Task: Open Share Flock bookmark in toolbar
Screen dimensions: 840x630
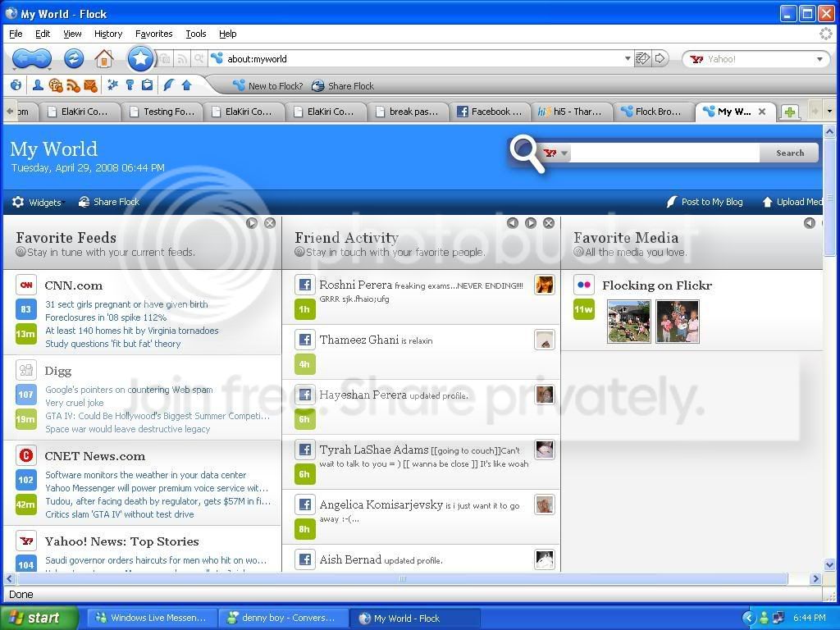Action: coord(343,85)
